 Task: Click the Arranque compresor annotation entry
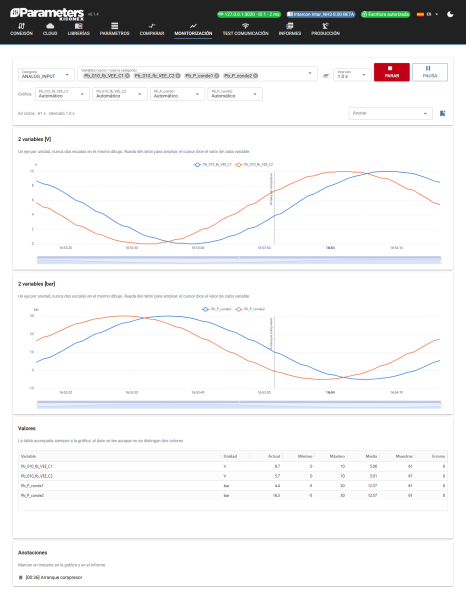click(54, 577)
